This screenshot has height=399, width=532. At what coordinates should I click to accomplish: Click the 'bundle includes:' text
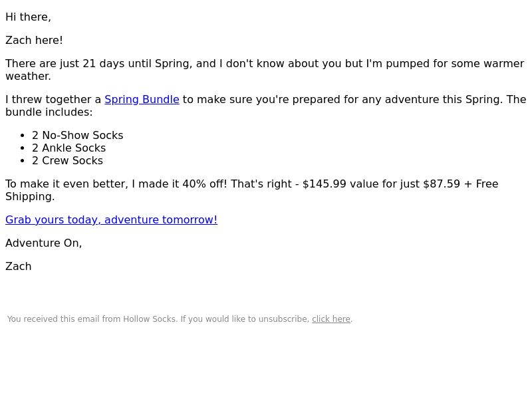(49, 112)
